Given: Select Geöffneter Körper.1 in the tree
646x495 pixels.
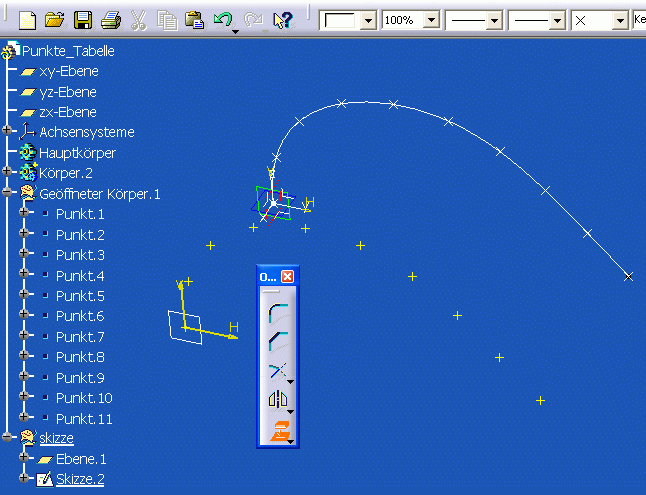Looking at the screenshot, I should (100, 194).
